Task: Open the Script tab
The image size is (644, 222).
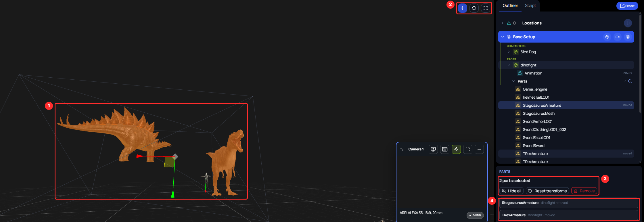Action: coord(530,5)
